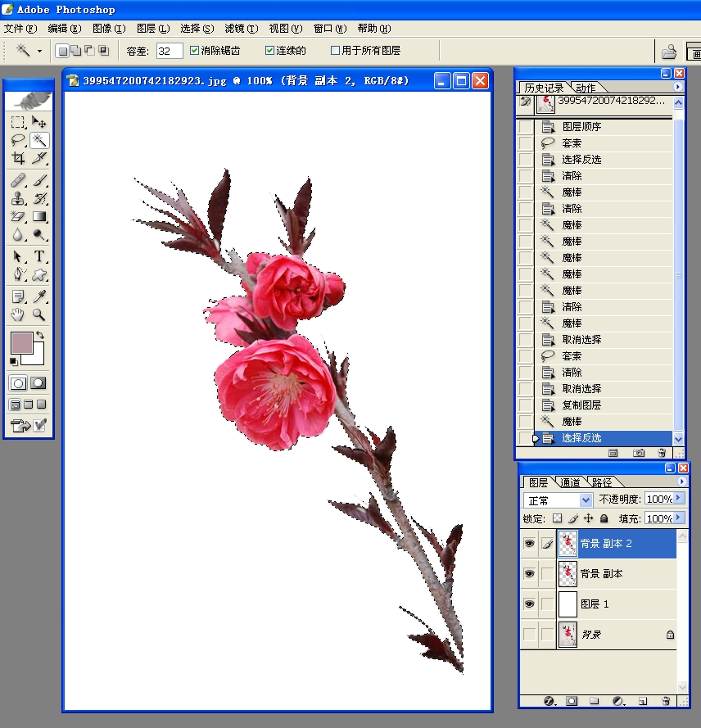This screenshot has width=701, height=728.
Task: Expand the 填充 fill percentage arrow
Action: pyautogui.click(x=677, y=518)
